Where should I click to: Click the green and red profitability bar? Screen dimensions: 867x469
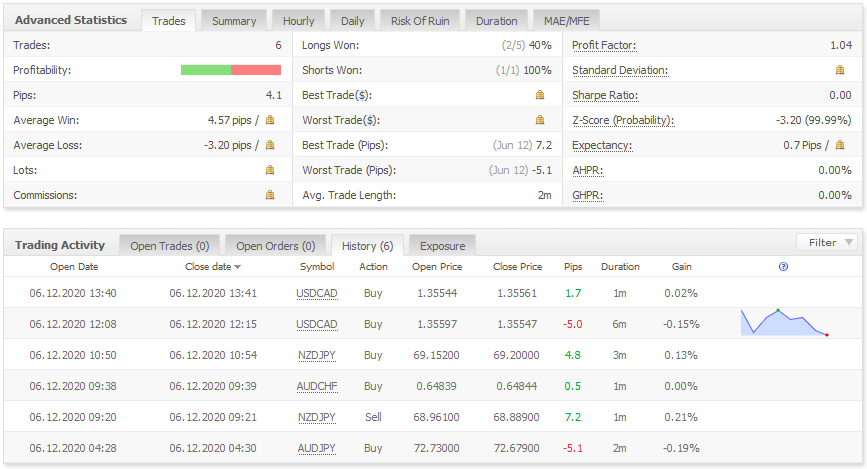(x=231, y=70)
